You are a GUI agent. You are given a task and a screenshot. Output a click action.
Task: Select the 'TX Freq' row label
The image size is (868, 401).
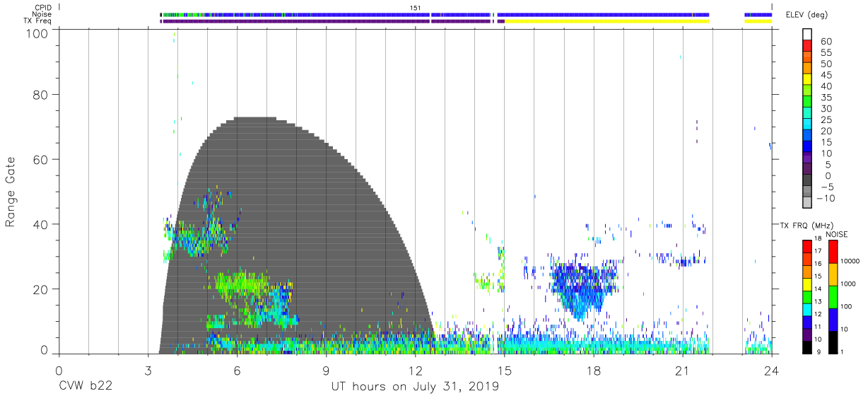point(37,21)
